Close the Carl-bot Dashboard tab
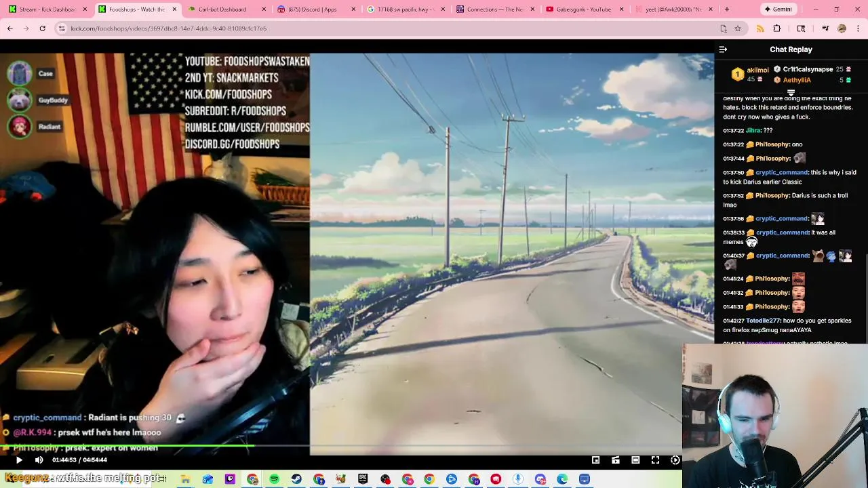The width and height of the screenshot is (868, 488). [264, 9]
